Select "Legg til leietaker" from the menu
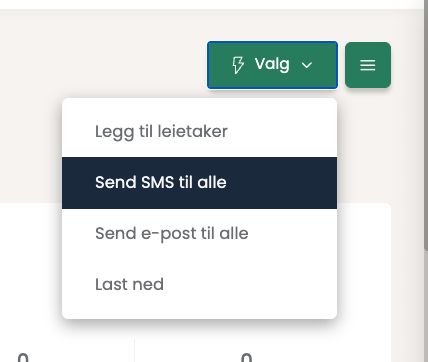The height and width of the screenshot is (362, 428). [199, 131]
